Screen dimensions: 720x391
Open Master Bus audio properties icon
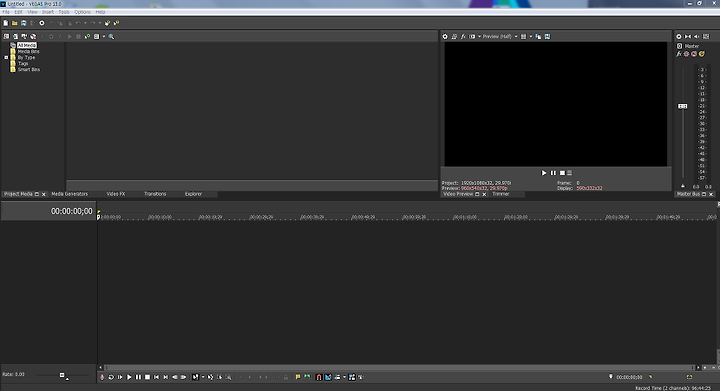click(679, 36)
